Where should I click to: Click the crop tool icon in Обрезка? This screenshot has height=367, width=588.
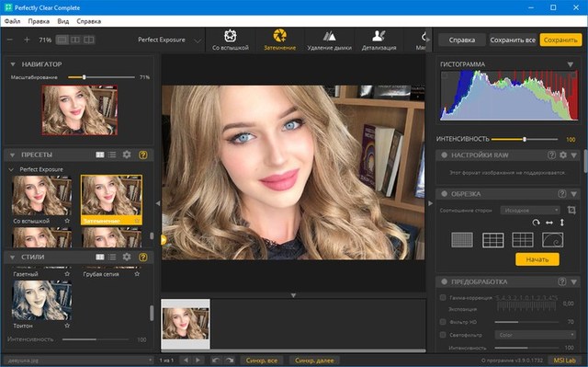click(571, 210)
